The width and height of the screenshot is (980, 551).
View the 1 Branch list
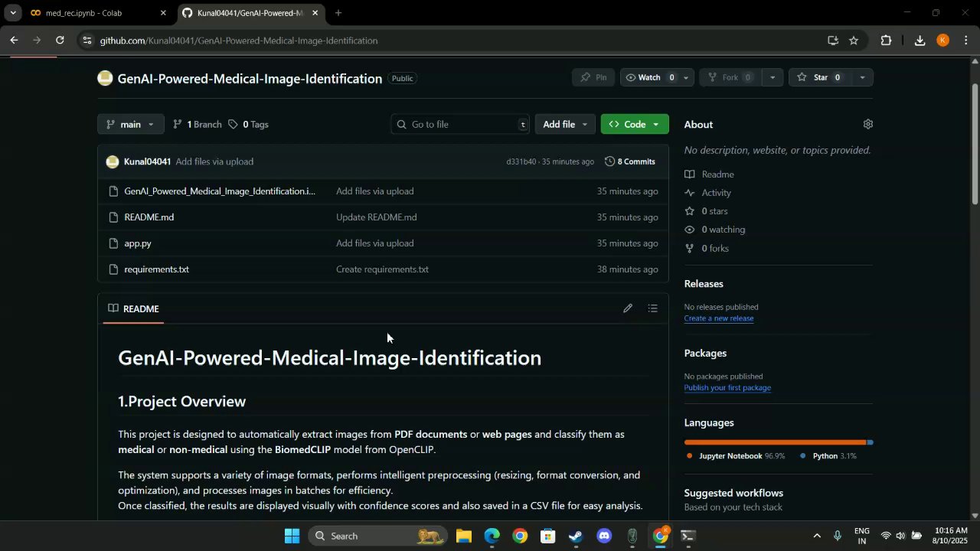[198, 124]
